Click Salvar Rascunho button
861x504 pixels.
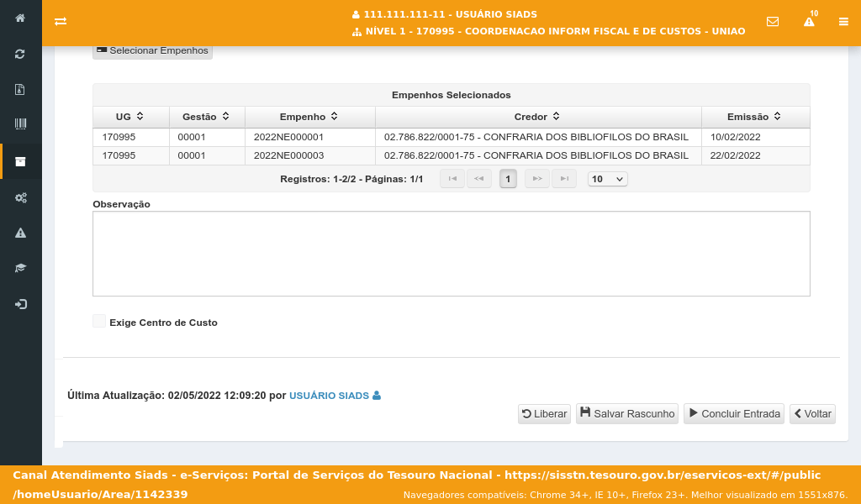pos(627,413)
